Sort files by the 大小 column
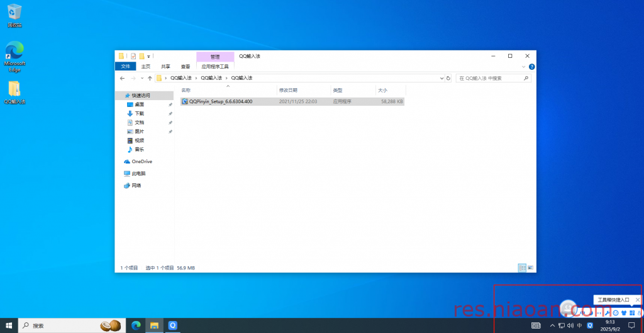Screen dimensions: 644x333 391,90
